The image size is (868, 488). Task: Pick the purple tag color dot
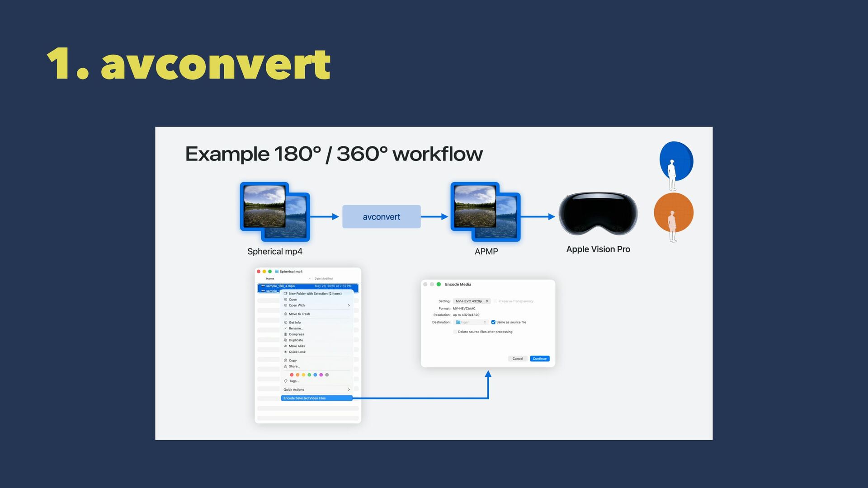coord(321,375)
